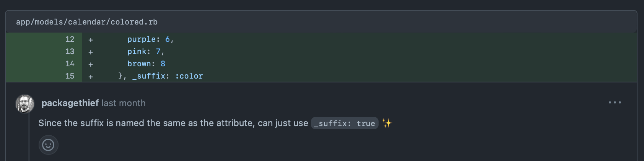This screenshot has width=644, height=161.
Task: Click the plus marker on line 14
Action: tap(91, 64)
